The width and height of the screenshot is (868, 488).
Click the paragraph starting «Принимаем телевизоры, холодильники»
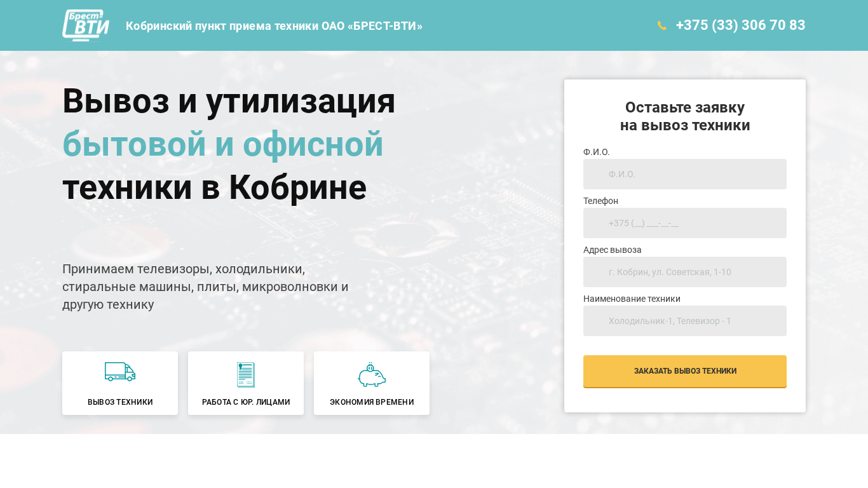(205, 287)
